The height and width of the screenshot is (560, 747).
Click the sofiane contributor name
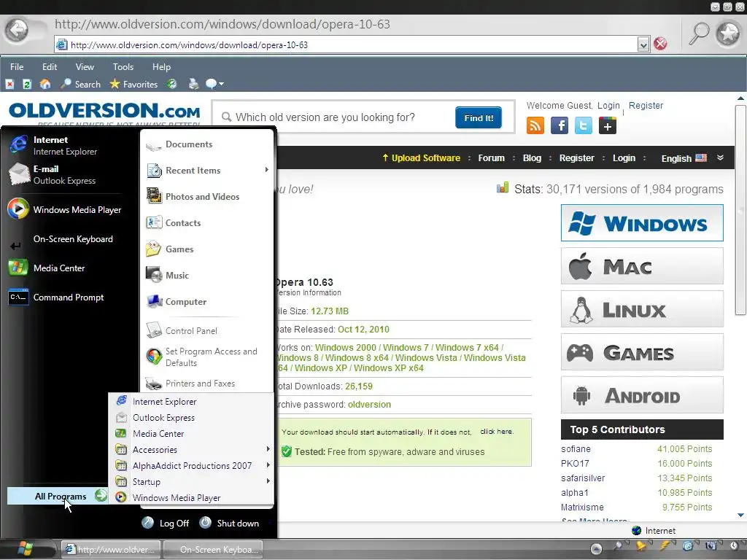tap(576, 449)
